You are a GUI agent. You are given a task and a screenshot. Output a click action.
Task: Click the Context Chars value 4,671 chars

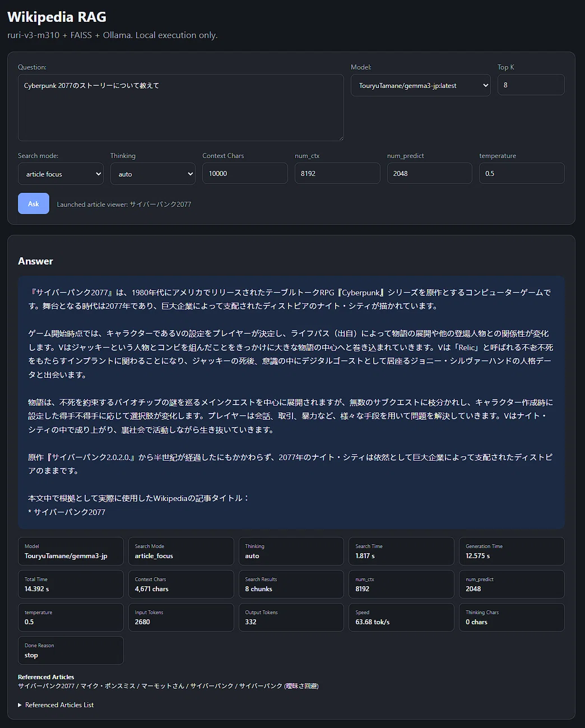[152, 589]
